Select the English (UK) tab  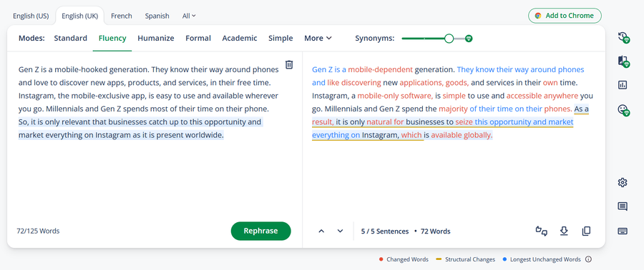coord(79,16)
